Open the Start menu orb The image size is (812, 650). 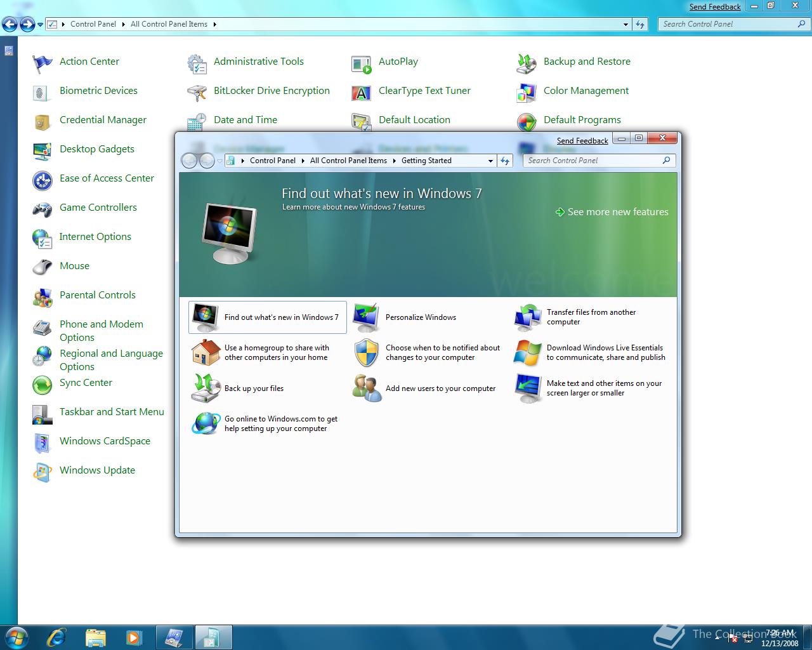click(17, 637)
